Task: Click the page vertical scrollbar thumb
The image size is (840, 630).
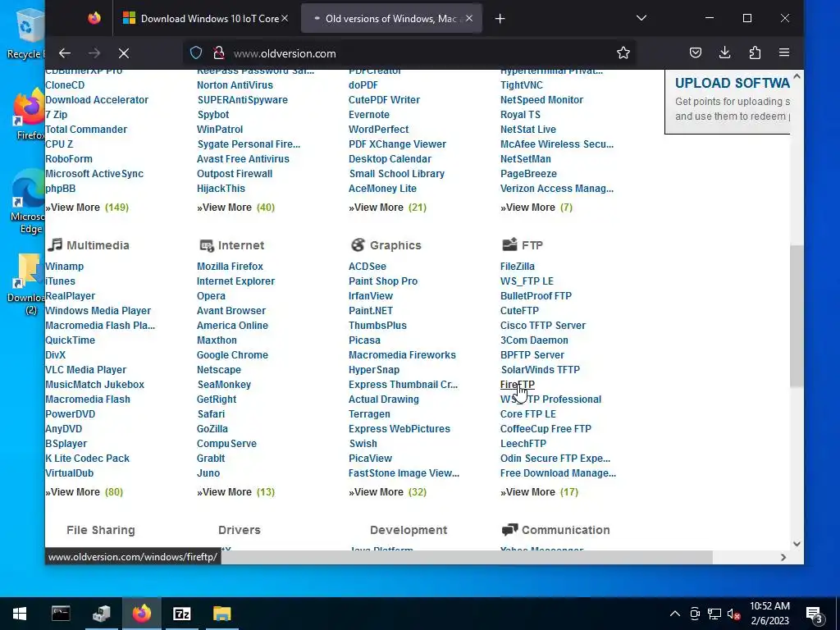Action: click(x=797, y=316)
